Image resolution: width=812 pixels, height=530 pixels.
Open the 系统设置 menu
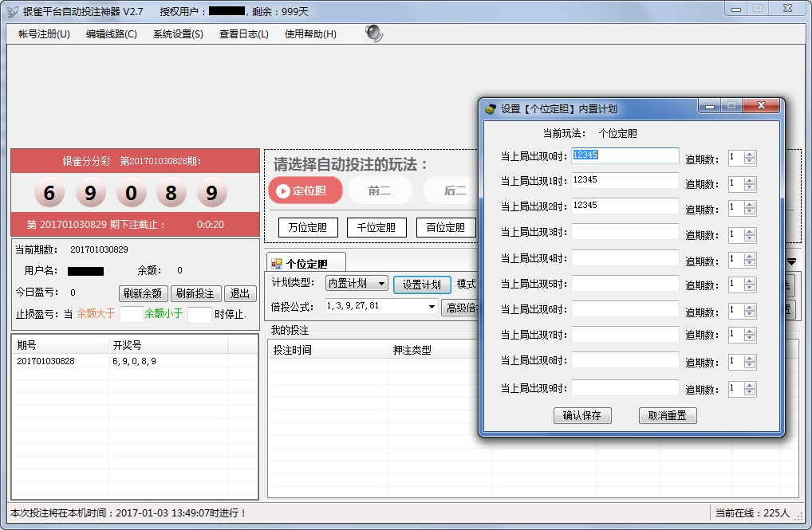click(x=178, y=34)
